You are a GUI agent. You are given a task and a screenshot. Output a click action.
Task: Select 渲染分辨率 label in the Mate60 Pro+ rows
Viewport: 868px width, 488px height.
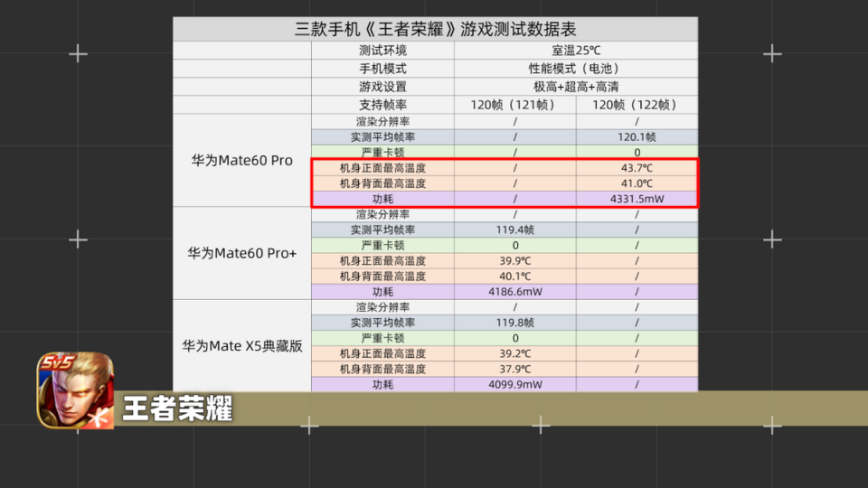tap(382, 215)
